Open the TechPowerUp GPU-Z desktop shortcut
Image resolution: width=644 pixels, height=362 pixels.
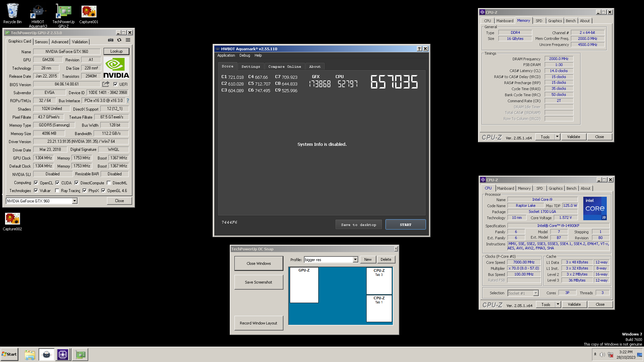pos(63,16)
